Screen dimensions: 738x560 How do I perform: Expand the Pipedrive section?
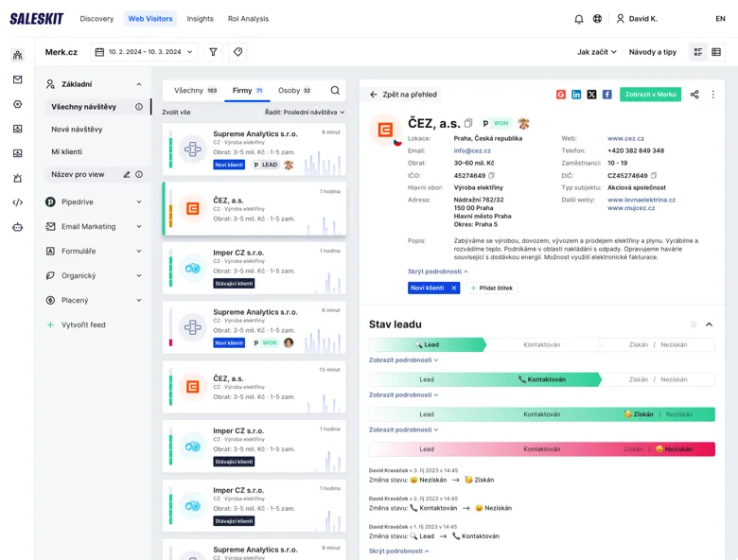point(139,201)
